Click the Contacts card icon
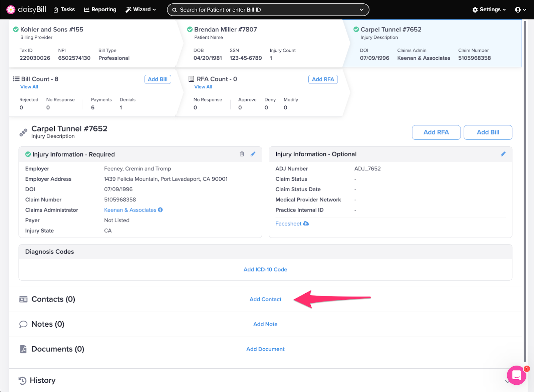Screen dimensions: 534x392 (23, 299)
